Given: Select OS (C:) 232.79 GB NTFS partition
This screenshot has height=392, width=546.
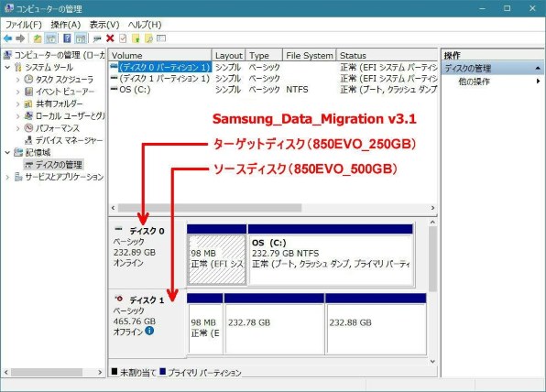Looking at the screenshot, I should click(331, 259).
